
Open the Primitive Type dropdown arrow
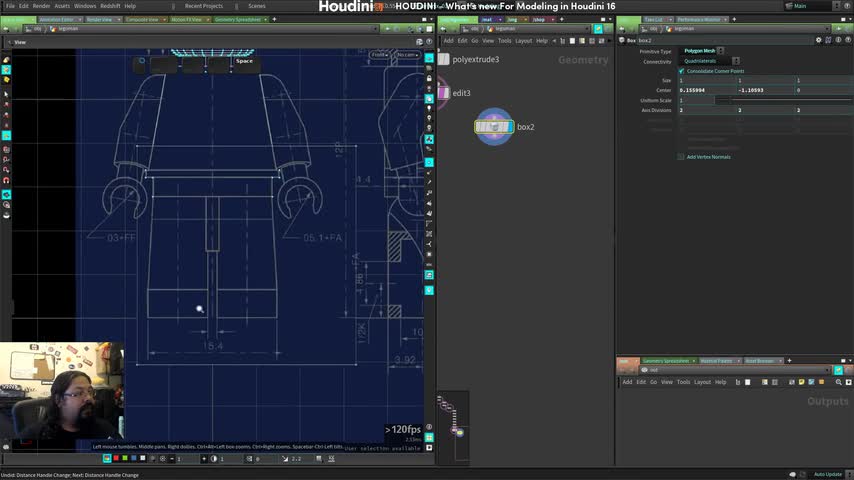click(721, 51)
